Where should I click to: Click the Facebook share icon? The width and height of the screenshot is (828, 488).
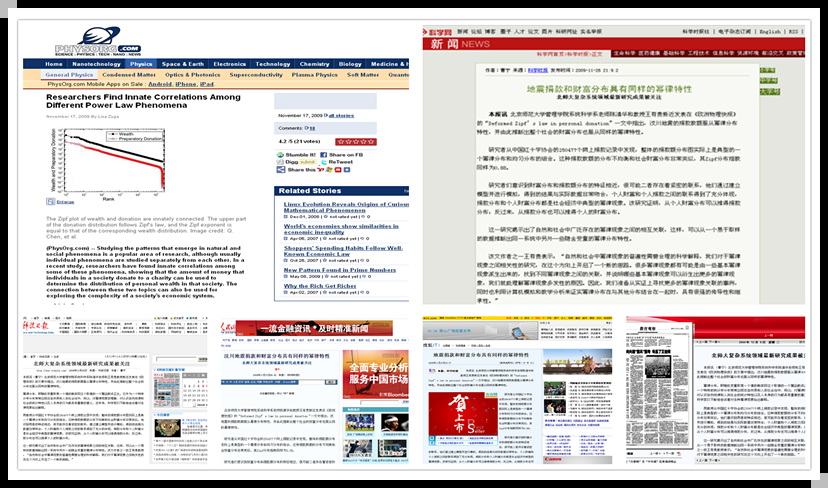click(323, 155)
